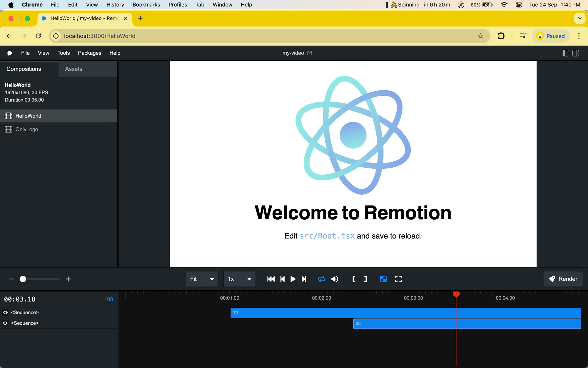
Task: Set the in-point marker bracket
Action: 354,279
